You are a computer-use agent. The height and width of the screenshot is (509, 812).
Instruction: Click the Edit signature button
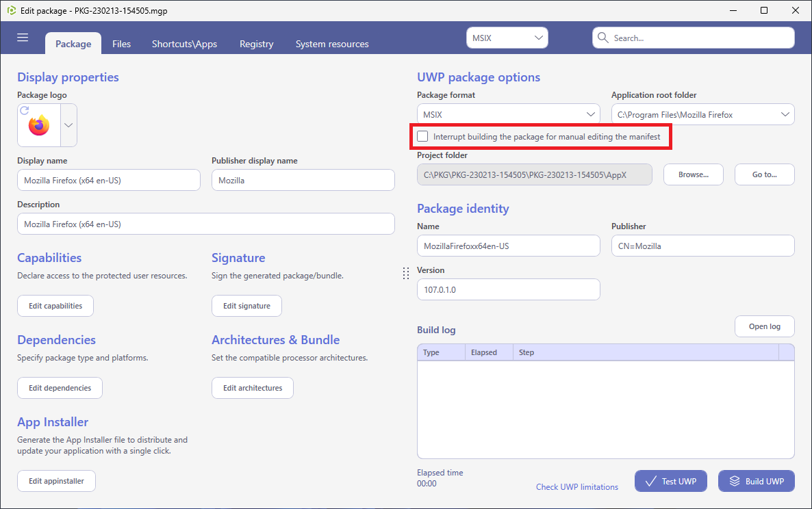246,306
